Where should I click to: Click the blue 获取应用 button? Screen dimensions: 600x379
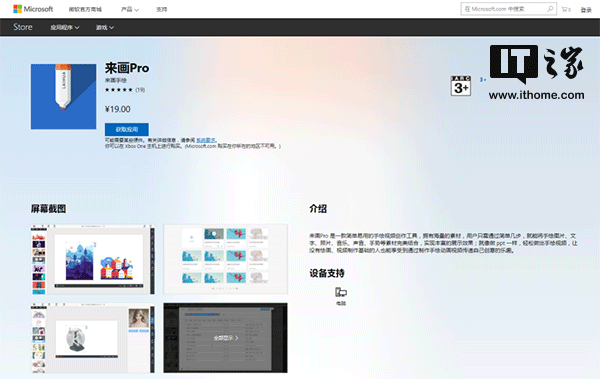[127, 129]
